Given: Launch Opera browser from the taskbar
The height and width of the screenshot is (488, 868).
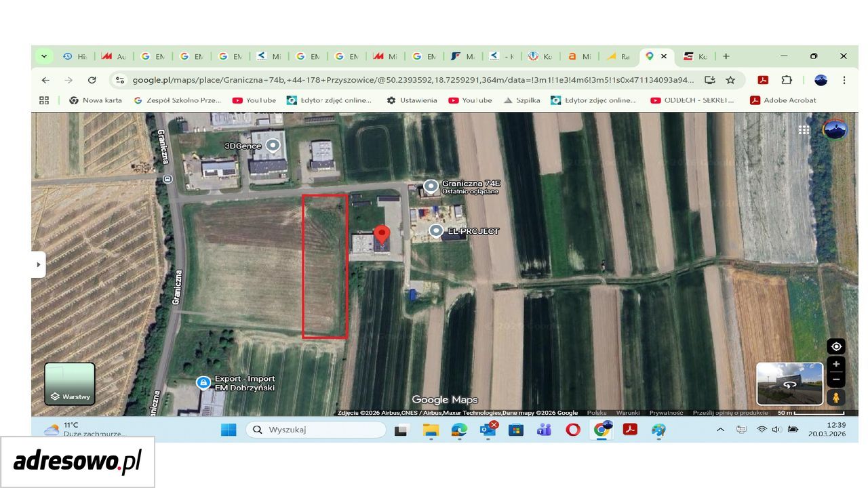Looking at the screenshot, I should pos(573,430).
